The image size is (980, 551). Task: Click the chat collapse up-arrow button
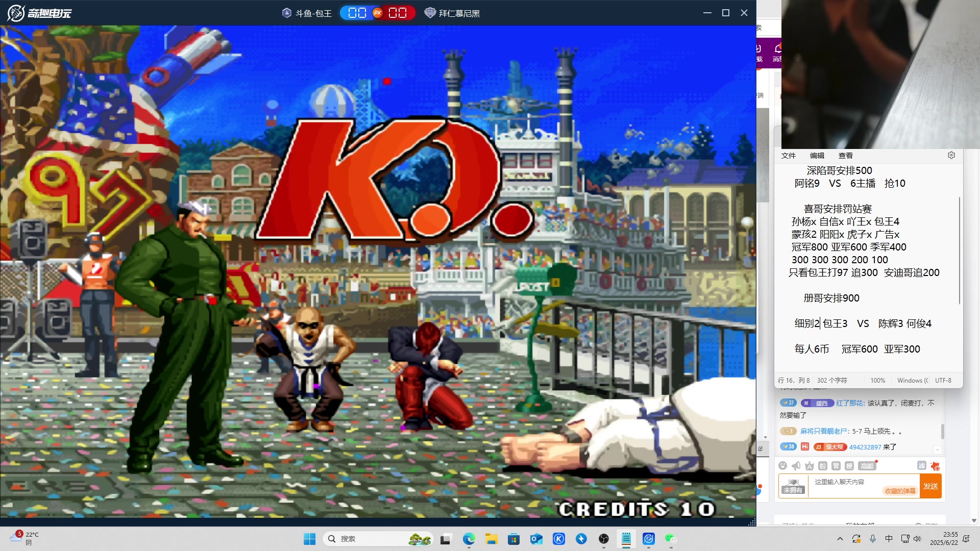tap(937, 449)
